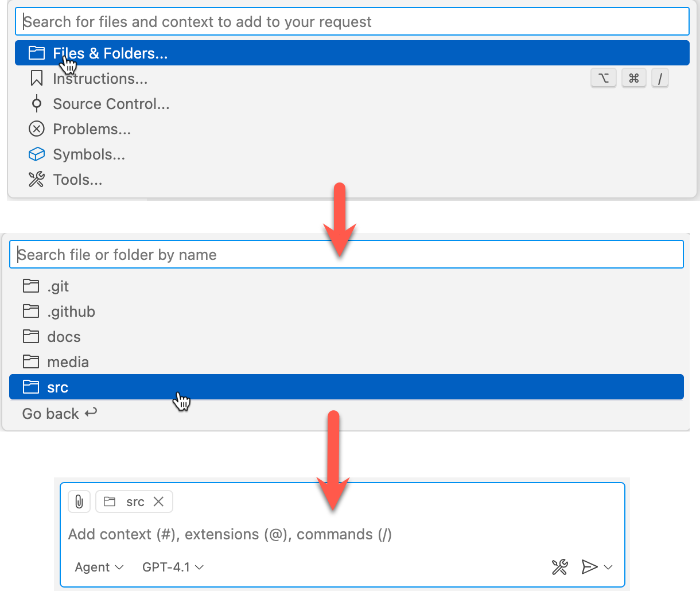Choose Instructions from context list
The image size is (700, 591).
tap(100, 79)
